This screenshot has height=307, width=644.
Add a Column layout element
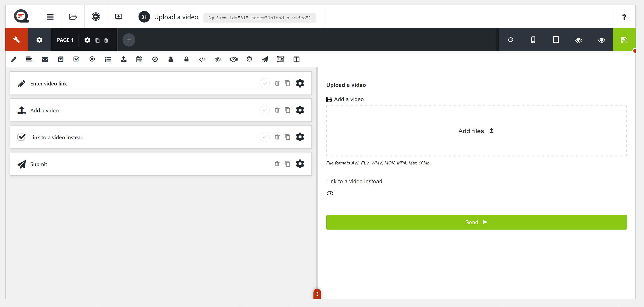pos(297,59)
